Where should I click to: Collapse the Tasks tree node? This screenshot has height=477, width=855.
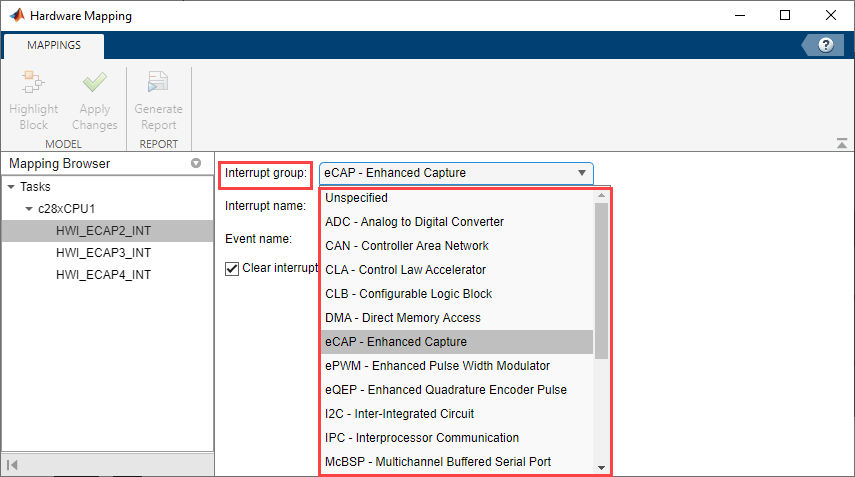[10, 187]
